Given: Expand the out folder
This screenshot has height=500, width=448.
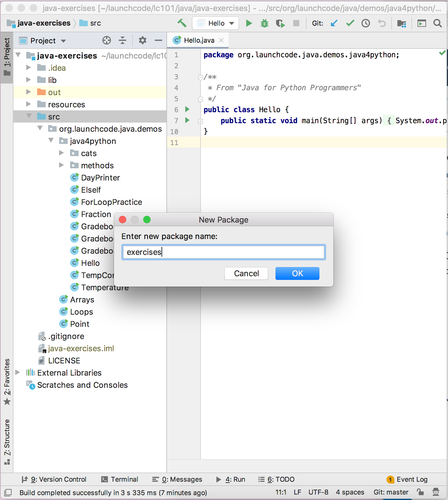Looking at the screenshot, I should coord(29,92).
